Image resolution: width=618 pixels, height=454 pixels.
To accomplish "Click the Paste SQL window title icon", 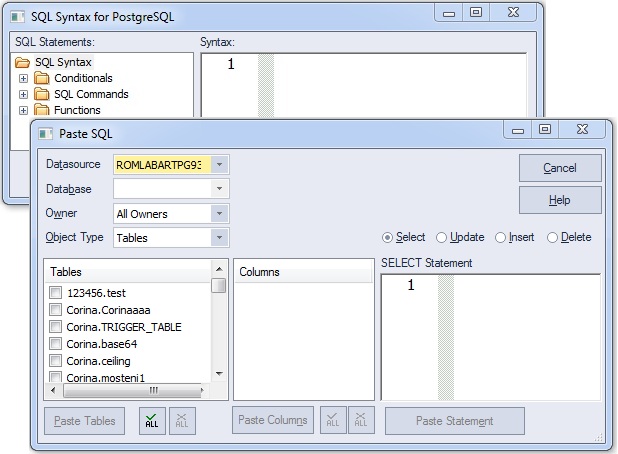I will click(x=45, y=134).
